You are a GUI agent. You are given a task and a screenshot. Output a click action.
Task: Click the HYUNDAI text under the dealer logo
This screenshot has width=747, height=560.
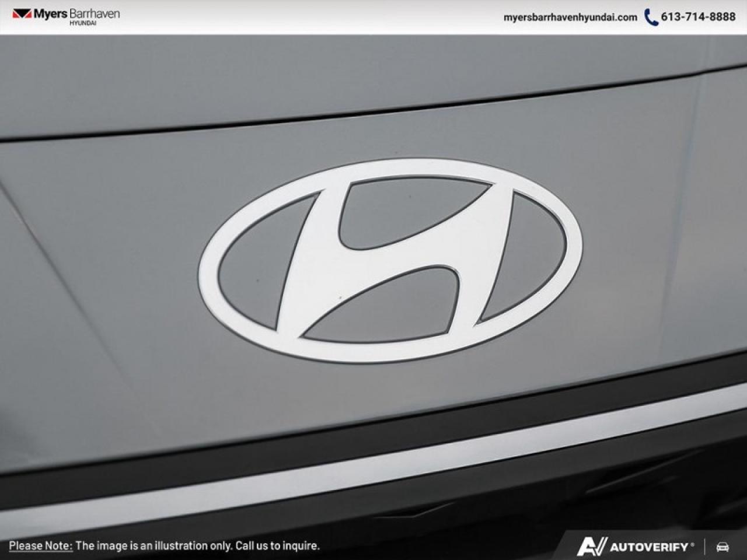[x=83, y=23]
